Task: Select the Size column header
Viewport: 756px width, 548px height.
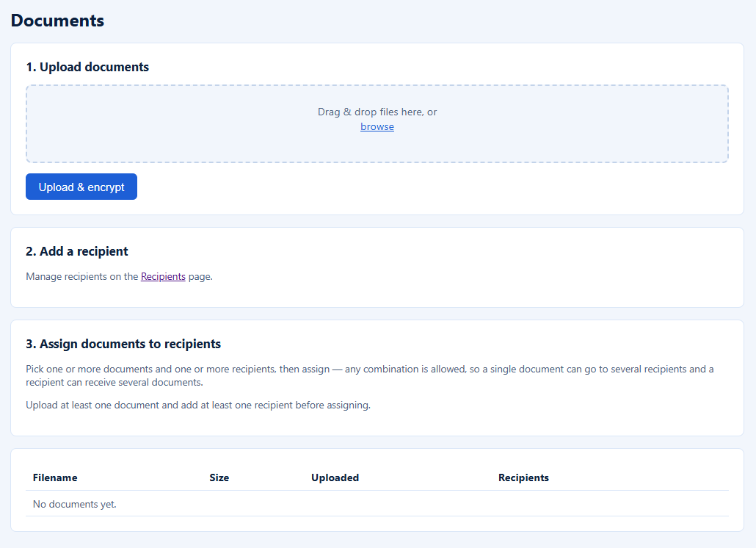Action: [219, 477]
